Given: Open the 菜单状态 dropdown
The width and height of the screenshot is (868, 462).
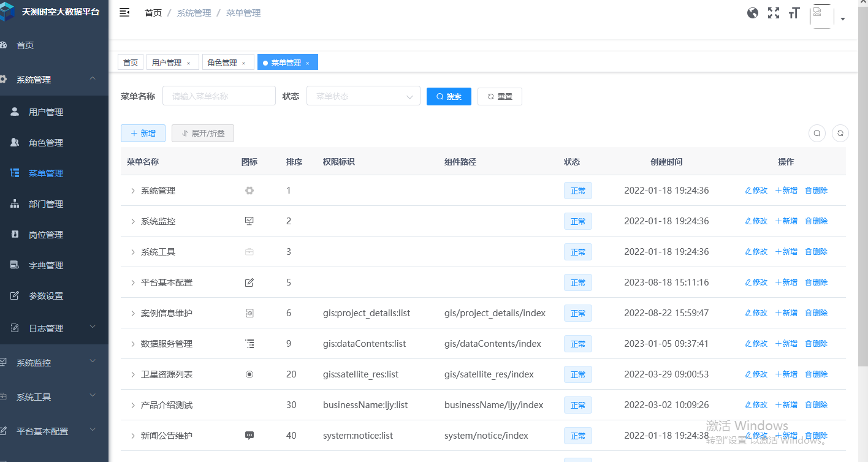Looking at the screenshot, I should click(363, 96).
